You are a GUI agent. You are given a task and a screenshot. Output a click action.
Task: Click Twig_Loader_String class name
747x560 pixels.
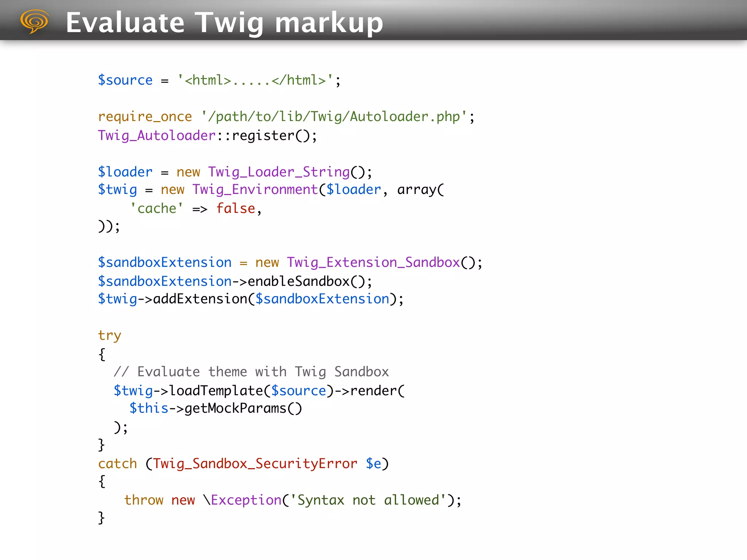tap(279, 172)
